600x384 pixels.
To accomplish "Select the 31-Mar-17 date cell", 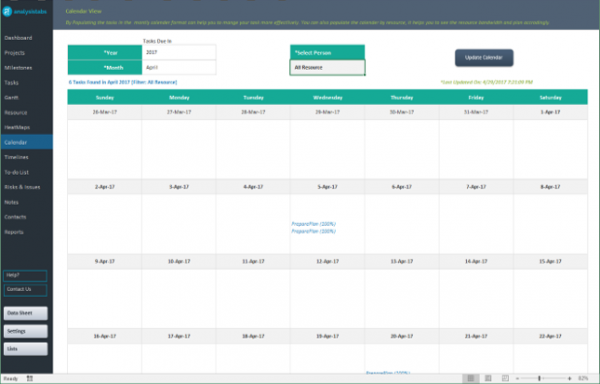I will [x=476, y=112].
